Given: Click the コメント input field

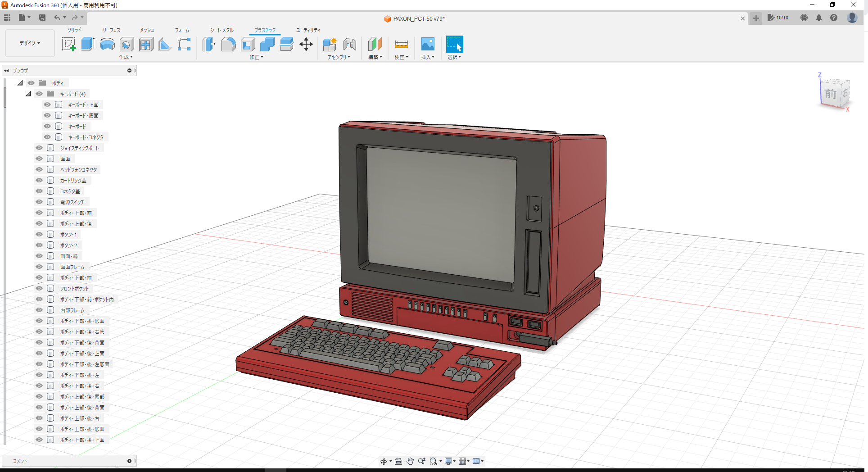Looking at the screenshot, I should click(x=68, y=461).
